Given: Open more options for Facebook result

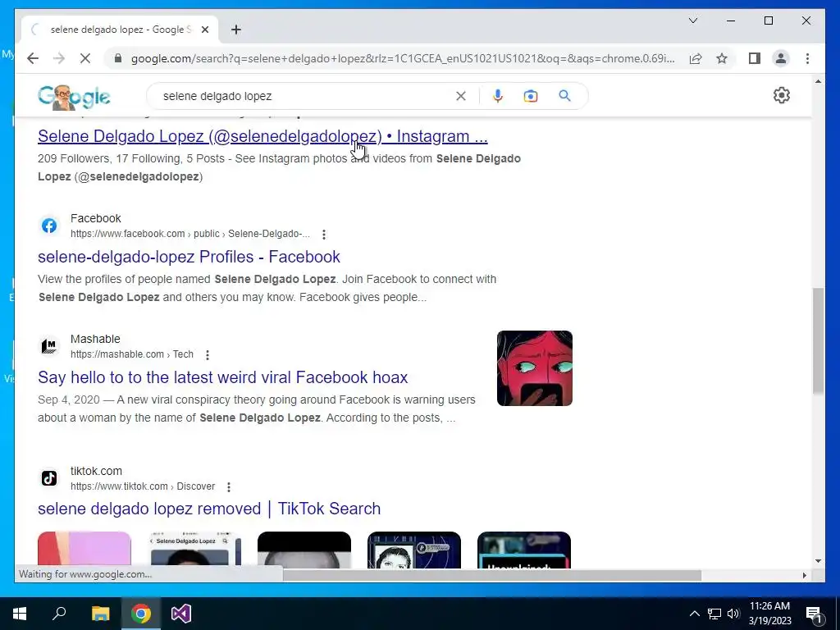Looking at the screenshot, I should (323, 234).
